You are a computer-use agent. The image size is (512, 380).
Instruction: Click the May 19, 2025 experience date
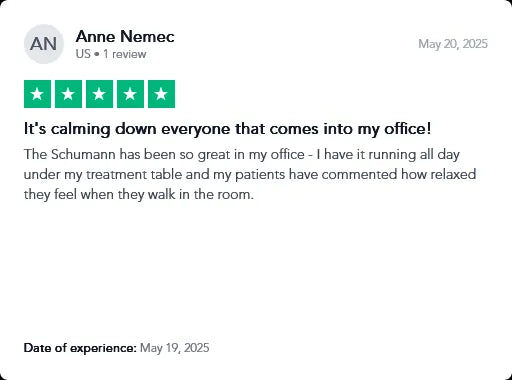coord(175,348)
